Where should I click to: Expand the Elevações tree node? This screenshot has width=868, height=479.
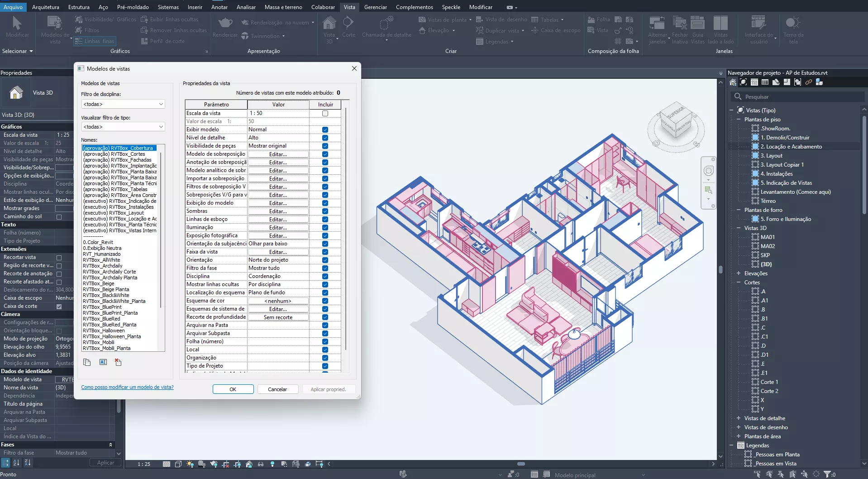coord(738,273)
